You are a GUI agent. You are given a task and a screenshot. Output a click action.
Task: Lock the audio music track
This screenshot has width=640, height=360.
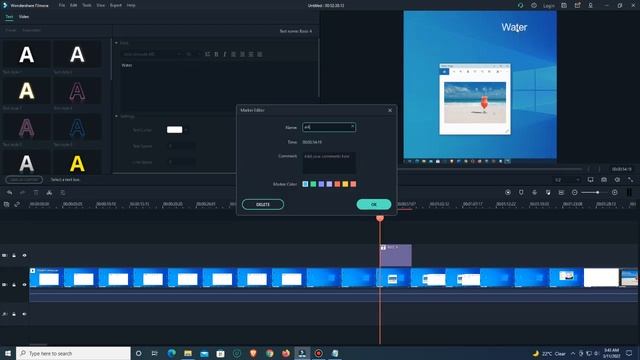point(14,314)
